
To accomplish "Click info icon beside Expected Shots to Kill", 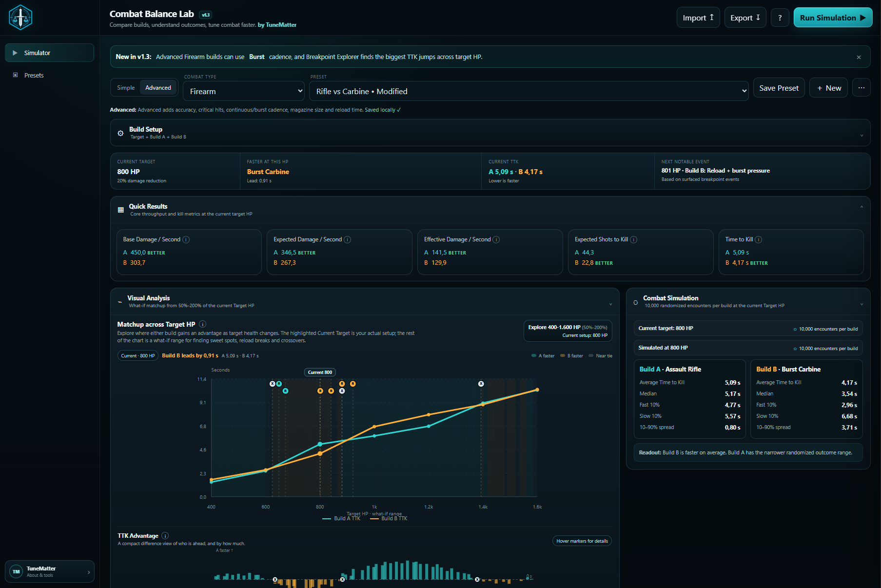I will [633, 239].
